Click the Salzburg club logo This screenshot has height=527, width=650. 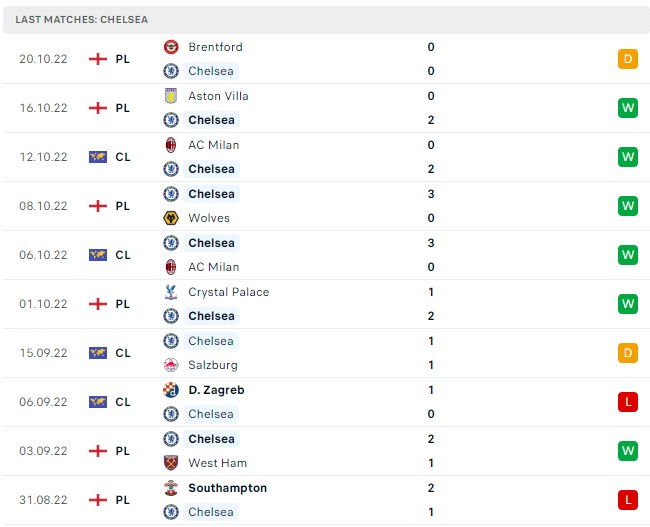[171, 365]
